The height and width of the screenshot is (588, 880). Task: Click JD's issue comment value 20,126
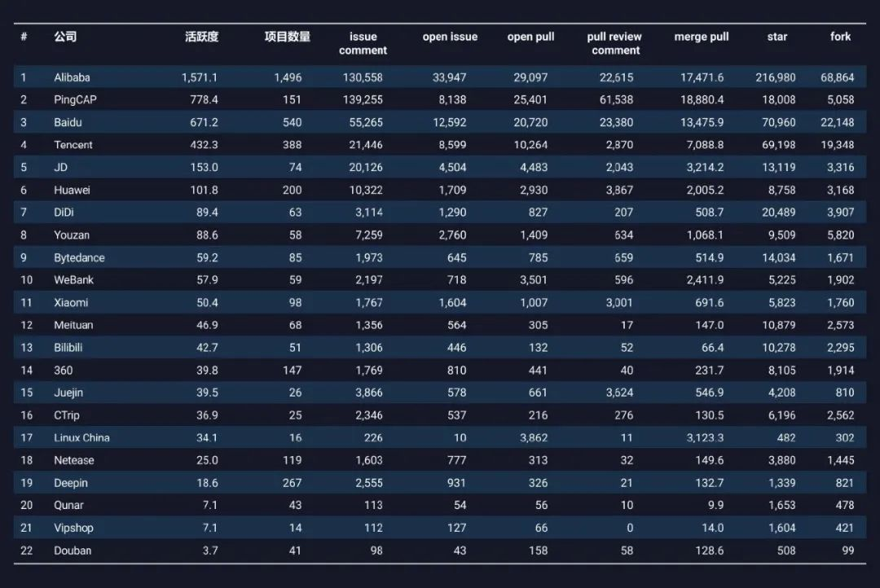(x=366, y=167)
